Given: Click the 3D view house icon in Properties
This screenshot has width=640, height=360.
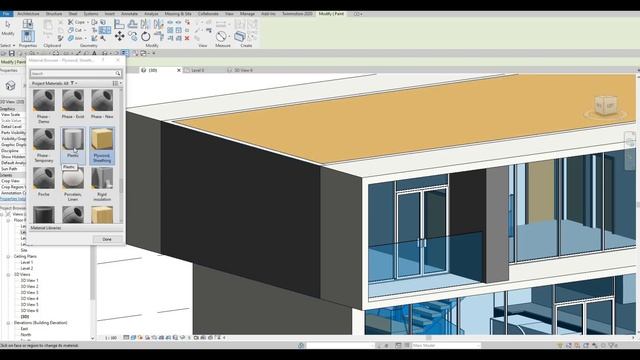Looking at the screenshot, I should pyautogui.click(x=11, y=85).
